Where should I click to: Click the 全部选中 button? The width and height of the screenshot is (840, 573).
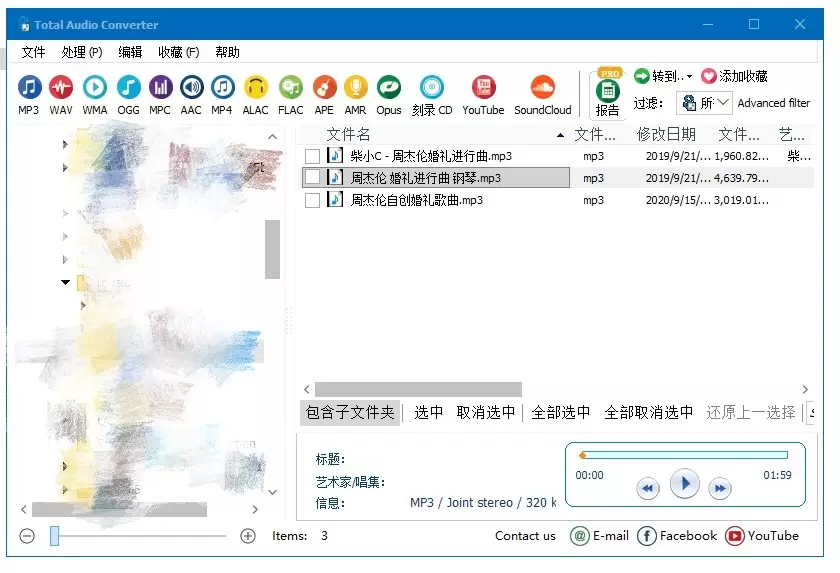click(x=560, y=412)
